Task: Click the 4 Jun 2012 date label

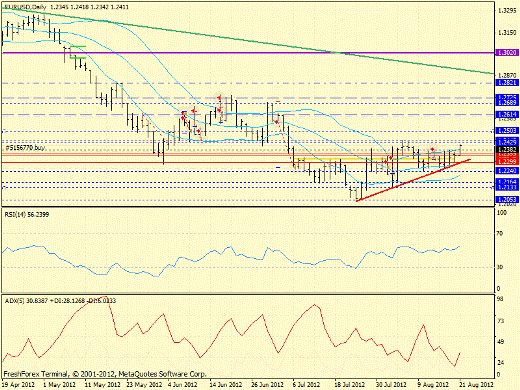Action: (x=184, y=384)
